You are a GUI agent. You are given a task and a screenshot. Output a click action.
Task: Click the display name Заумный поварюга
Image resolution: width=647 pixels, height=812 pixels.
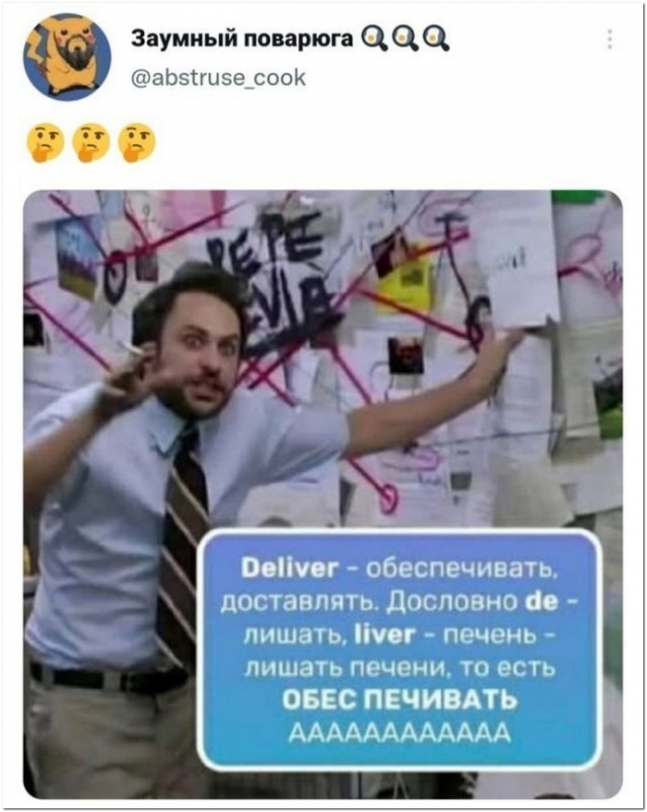(241, 38)
